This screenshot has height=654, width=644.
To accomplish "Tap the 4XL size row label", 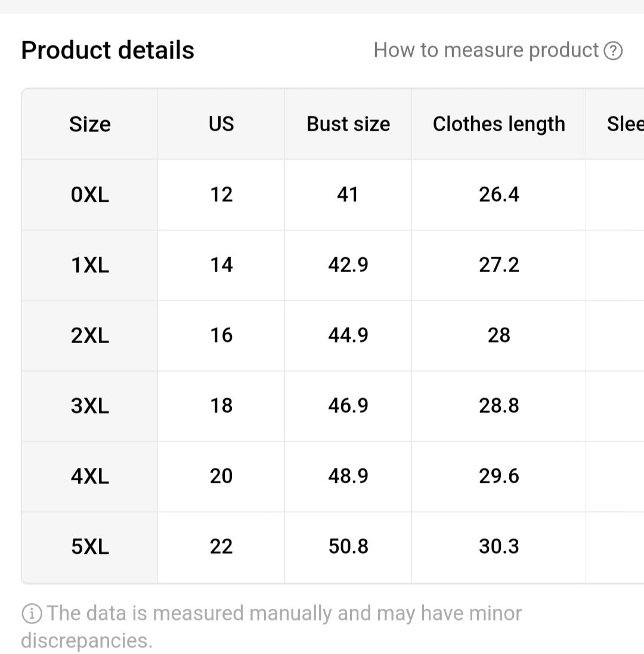I will pyautogui.click(x=90, y=476).
